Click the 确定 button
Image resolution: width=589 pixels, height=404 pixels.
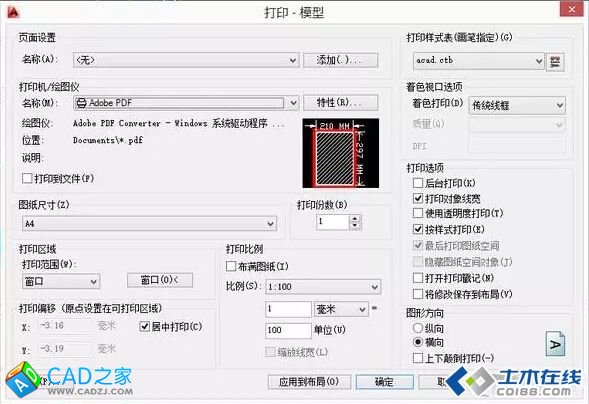385,382
